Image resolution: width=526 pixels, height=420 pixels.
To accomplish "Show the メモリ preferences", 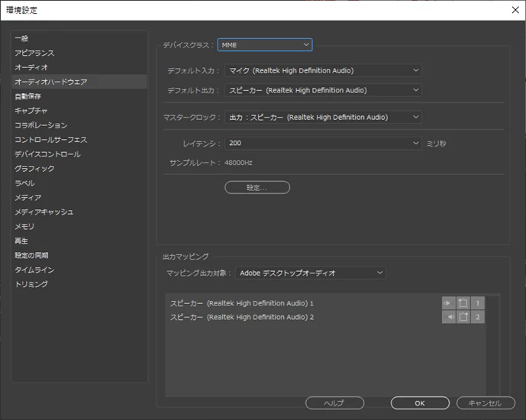I will point(79,227).
